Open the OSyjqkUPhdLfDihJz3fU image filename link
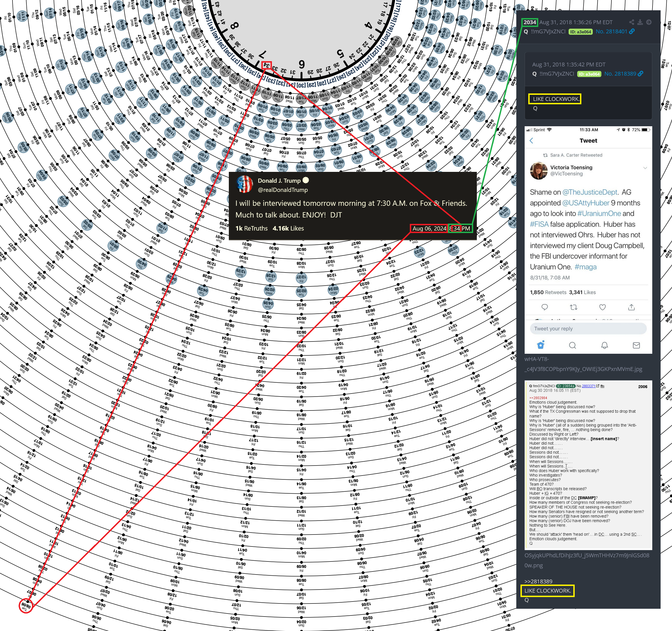Screen dimensions: 672x631 pyautogui.click(x=587, y=560)
